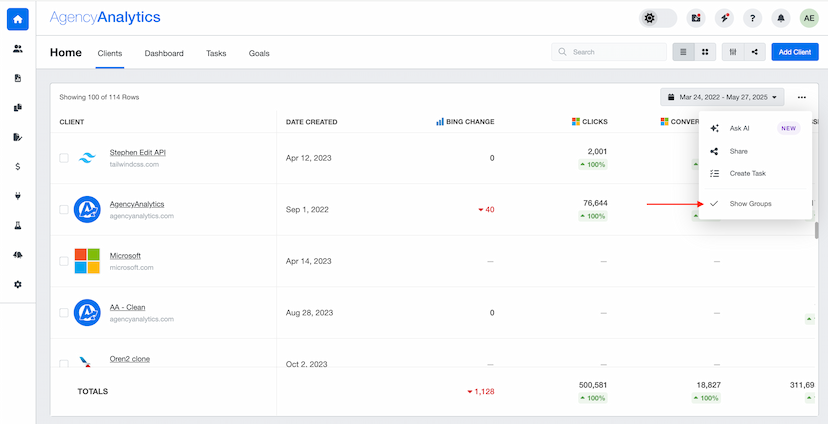This screenshot has height=424, width=828.
Task: Click the lightning bolt icon in header
Action: coord(724,18)
